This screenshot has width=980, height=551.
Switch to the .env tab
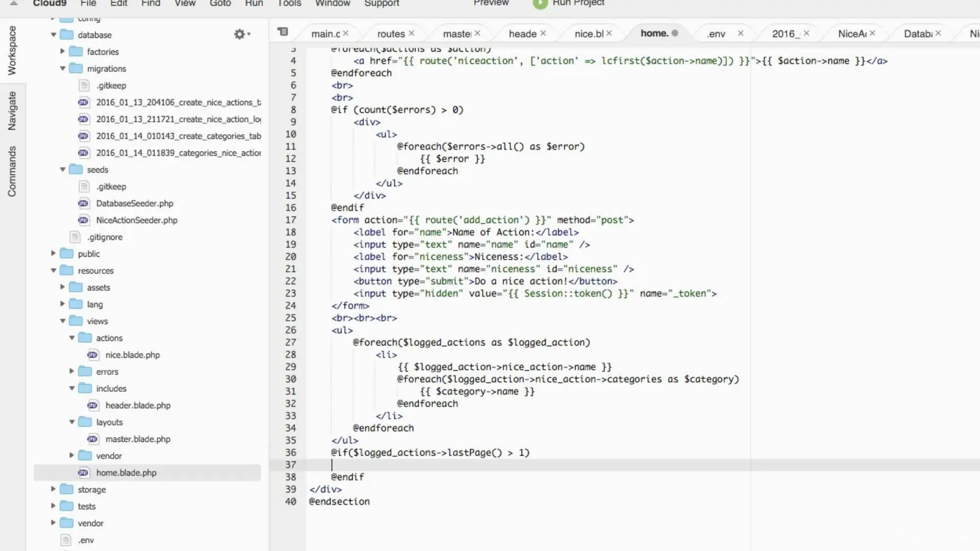(716, 34)
